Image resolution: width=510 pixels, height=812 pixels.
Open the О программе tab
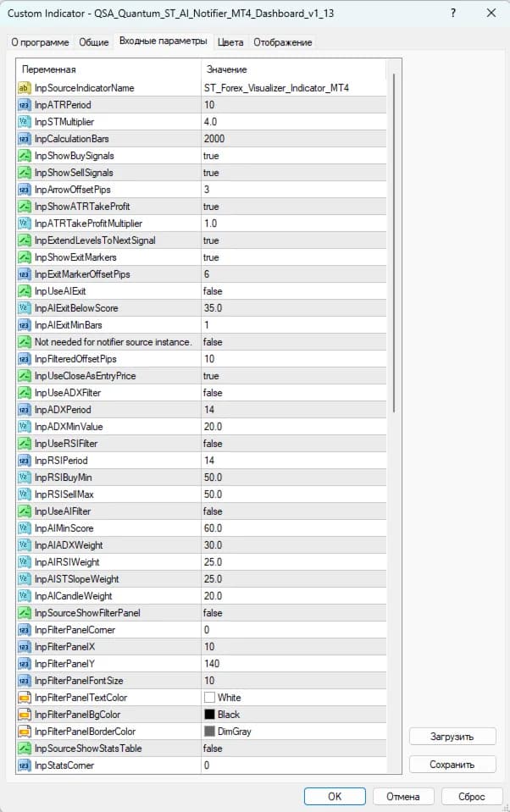coord(40,42)
